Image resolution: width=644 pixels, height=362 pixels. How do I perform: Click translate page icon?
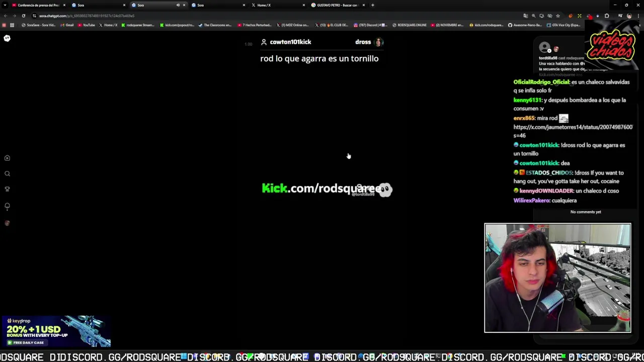pos(526,16)
